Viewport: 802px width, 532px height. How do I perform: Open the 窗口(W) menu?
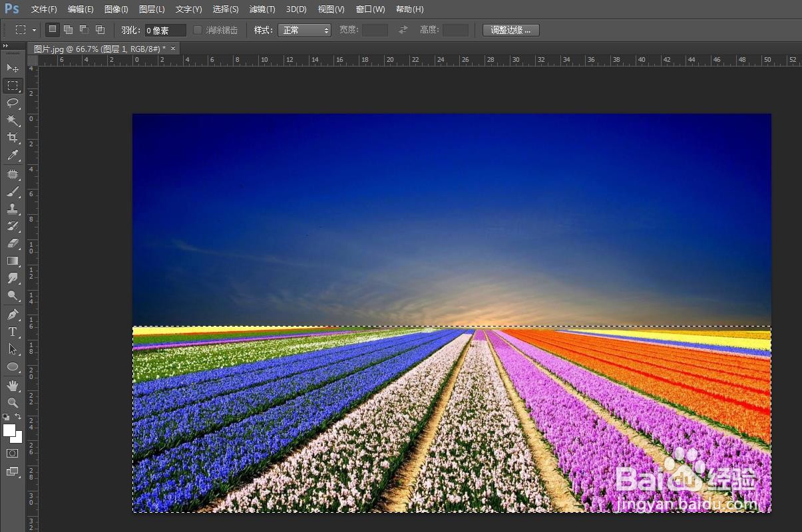point(370,9)
